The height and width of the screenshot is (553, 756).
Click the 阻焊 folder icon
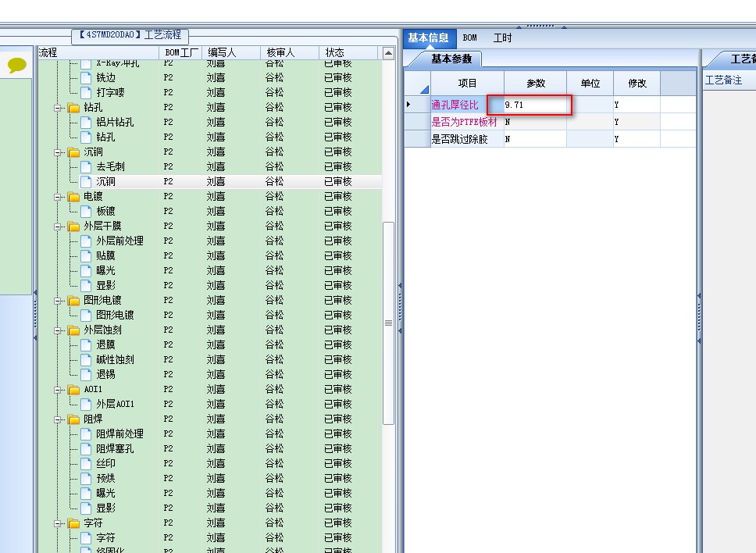click(73, 419)
